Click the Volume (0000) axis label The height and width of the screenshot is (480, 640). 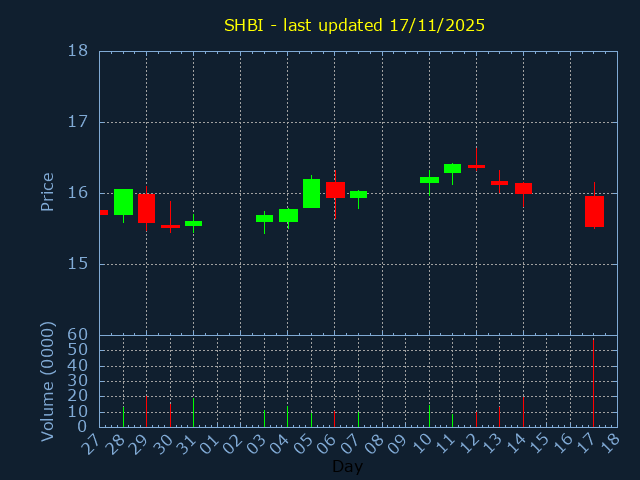point(47,381)
